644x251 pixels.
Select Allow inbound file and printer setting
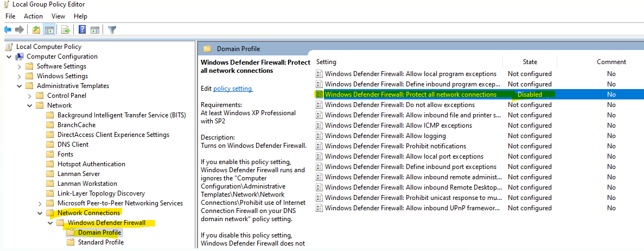[413, 115]
